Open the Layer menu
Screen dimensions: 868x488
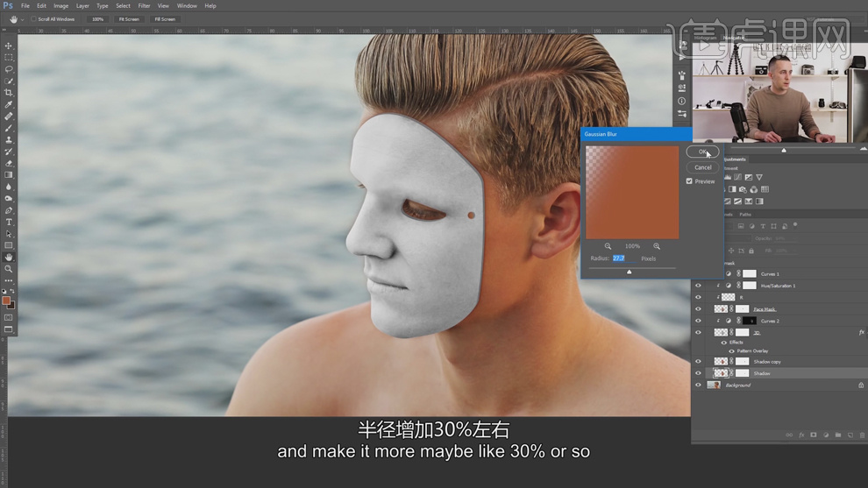[x=82, y=5]
